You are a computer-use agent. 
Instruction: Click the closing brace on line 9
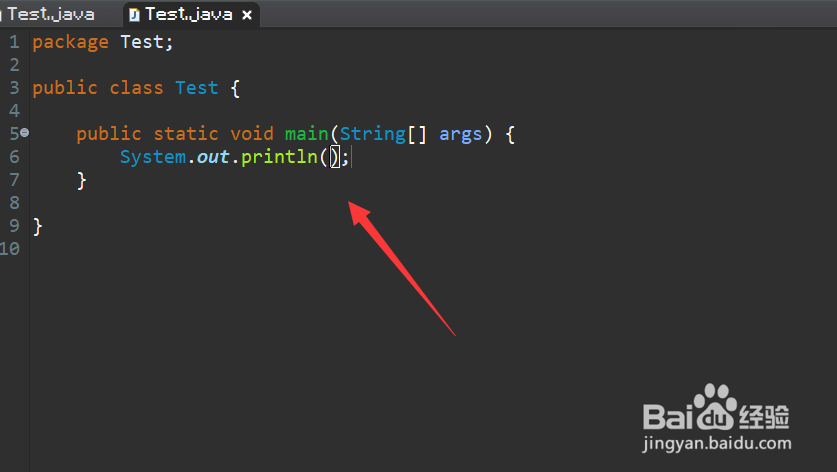[37, 226]
